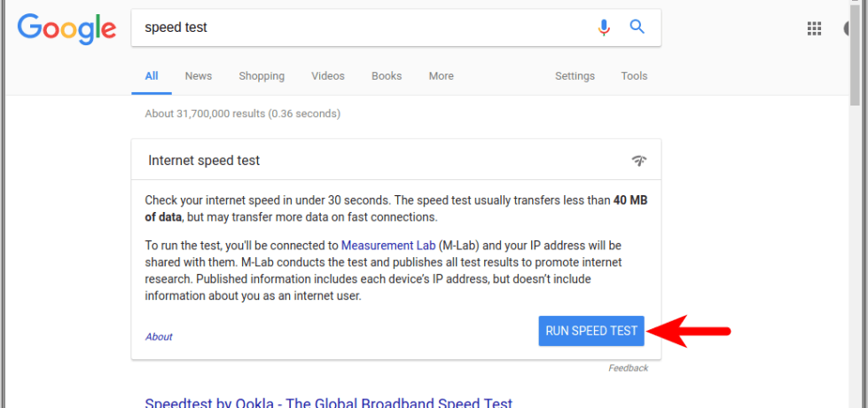Switch to the News tab
The height and width of the screenshot is (408, 868).
pos(198,76)
